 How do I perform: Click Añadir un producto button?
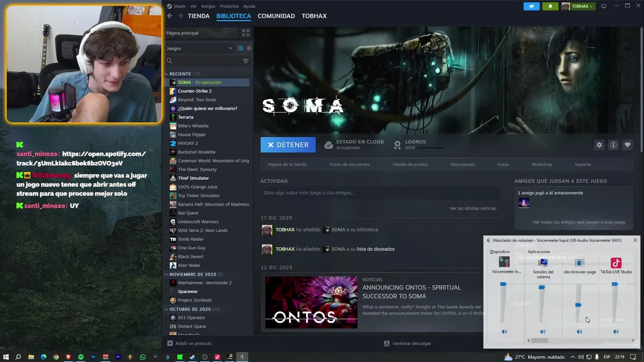(x=190, y=343)
